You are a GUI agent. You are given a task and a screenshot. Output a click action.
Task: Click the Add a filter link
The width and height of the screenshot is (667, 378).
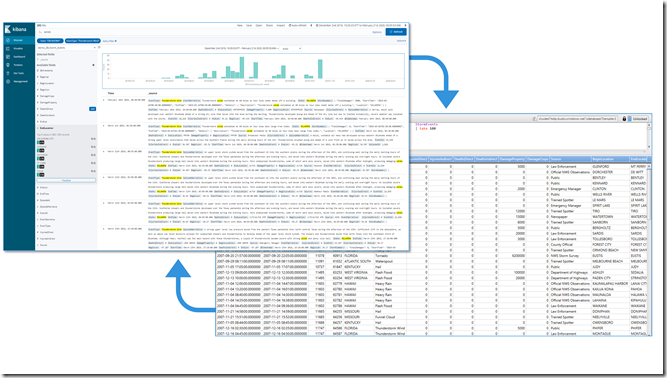[109, 41]
